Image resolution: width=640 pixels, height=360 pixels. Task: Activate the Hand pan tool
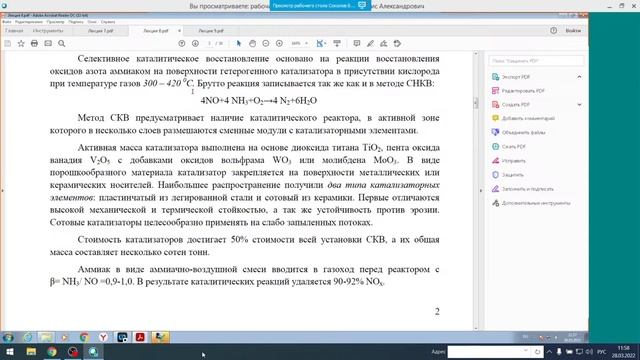point(253,43)
